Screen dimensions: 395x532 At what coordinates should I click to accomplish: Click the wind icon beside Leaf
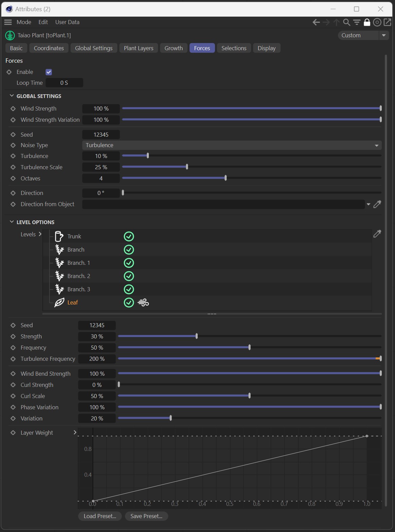143,302
